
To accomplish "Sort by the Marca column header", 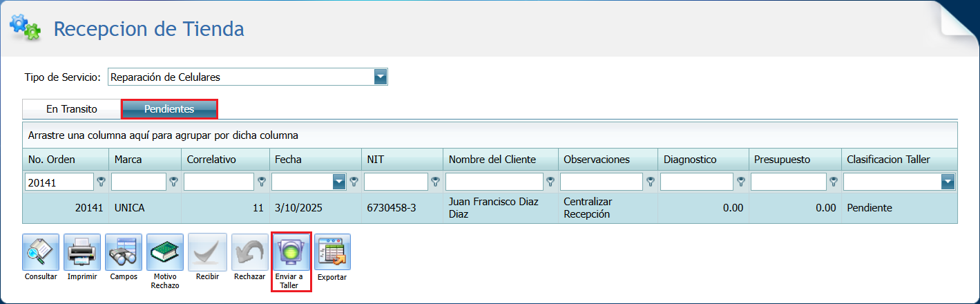I will [145, 160].
